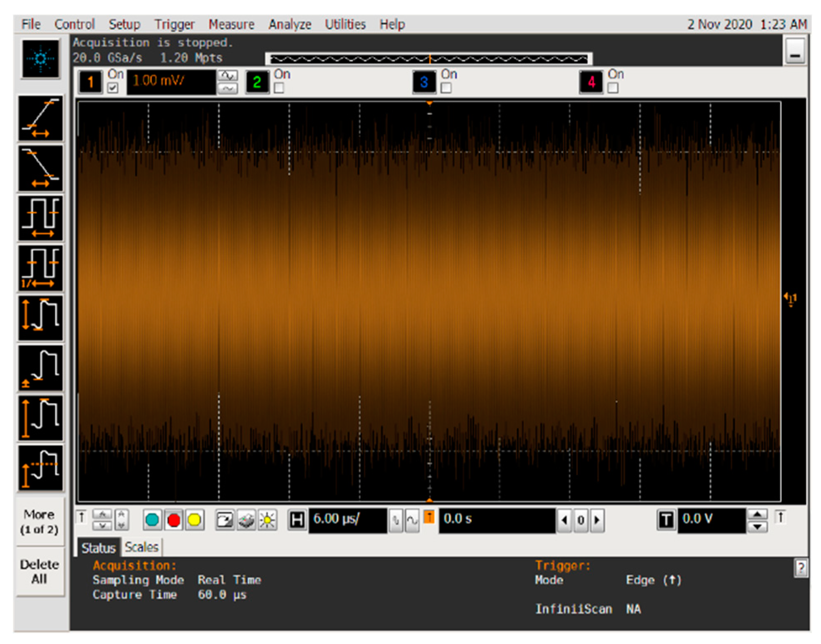
Task: Open the Measure menu
Action: coord(231,24)
